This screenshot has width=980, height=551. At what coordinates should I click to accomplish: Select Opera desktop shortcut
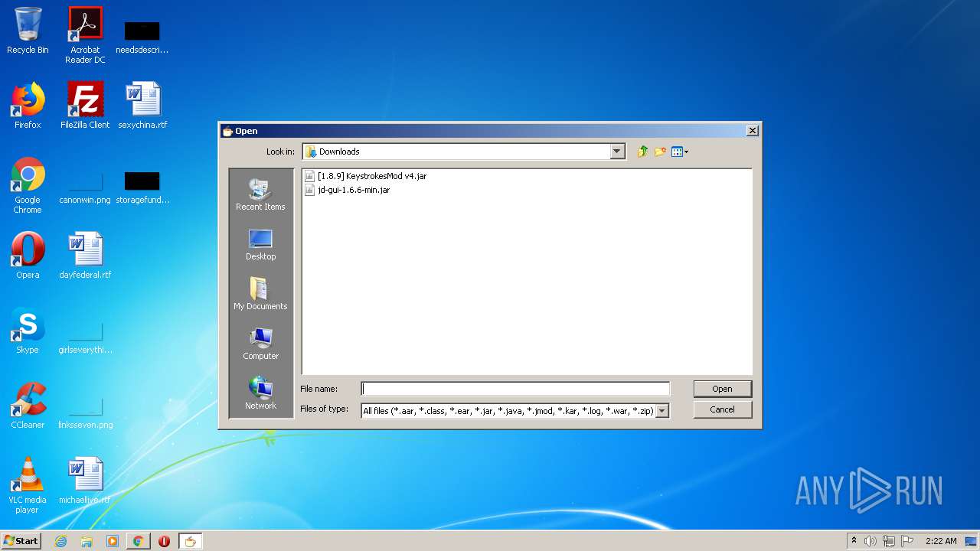(28, 256)
